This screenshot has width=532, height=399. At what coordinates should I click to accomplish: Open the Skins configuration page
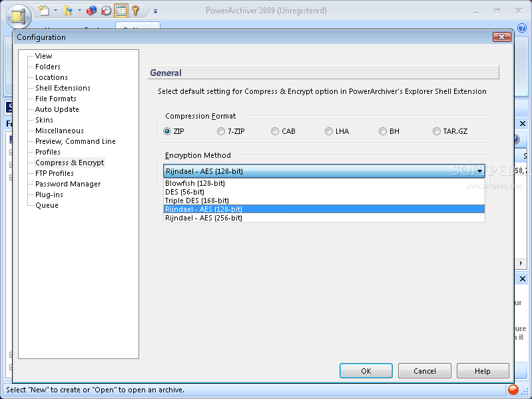tap(44, 120)
